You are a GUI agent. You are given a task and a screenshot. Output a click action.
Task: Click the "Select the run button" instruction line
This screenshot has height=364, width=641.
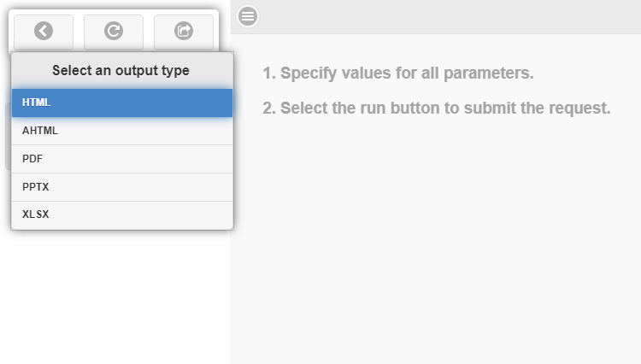437,109
